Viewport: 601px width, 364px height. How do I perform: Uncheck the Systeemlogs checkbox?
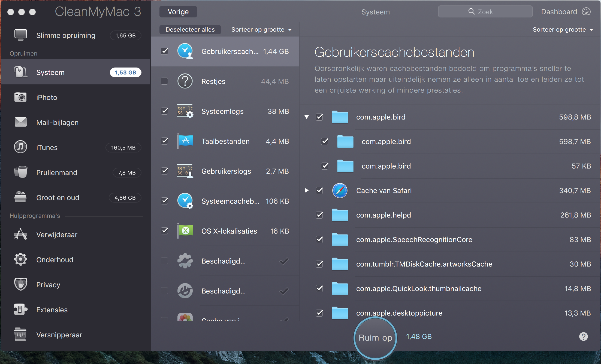pyautogui.click(x=164, y=111)
